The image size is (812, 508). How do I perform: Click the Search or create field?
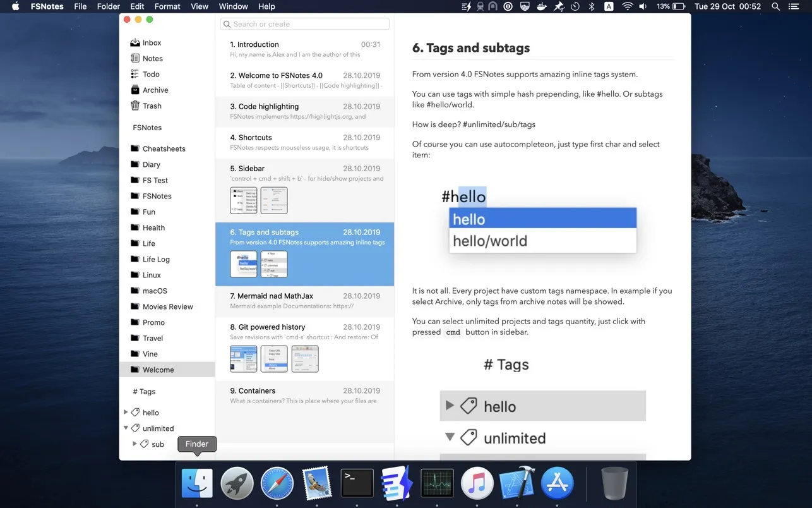[304, 23]
